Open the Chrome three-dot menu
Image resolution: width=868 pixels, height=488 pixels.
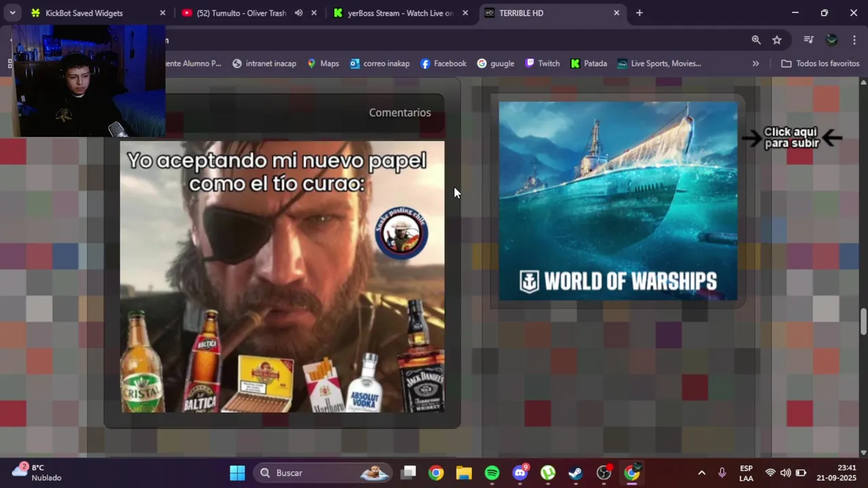coord(854,40)
